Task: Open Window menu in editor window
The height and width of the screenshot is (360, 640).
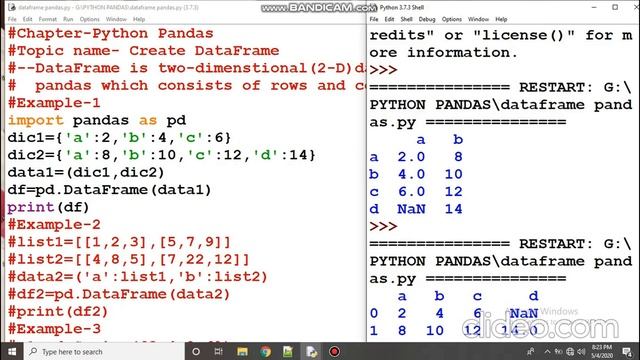Action: (116, 19)
